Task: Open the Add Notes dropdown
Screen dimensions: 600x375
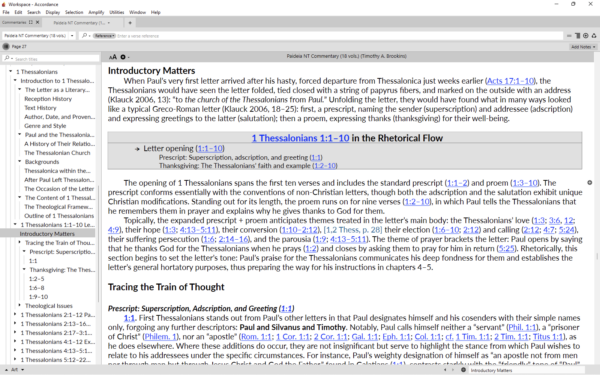Action: (x=583, y=47)
